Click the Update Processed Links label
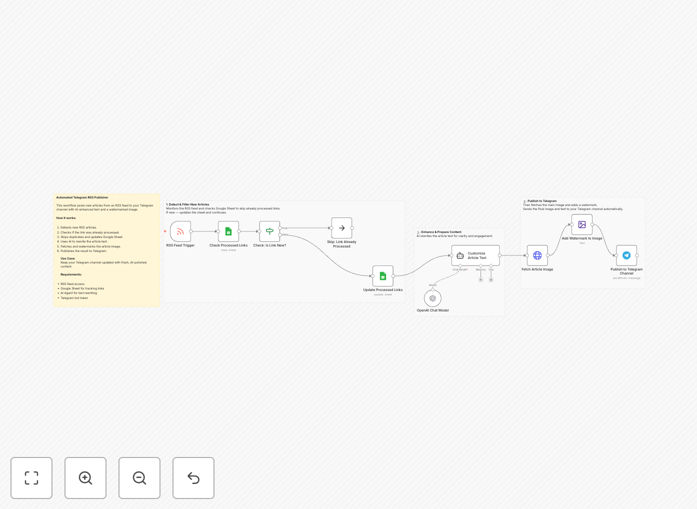The image size is (697, 509). 383,290
